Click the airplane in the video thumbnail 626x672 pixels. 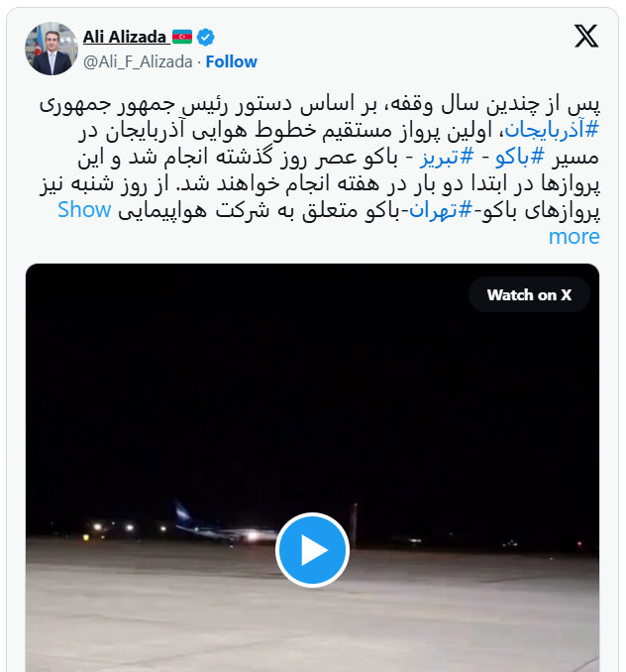pyautogui.click(x=227, y=525)
